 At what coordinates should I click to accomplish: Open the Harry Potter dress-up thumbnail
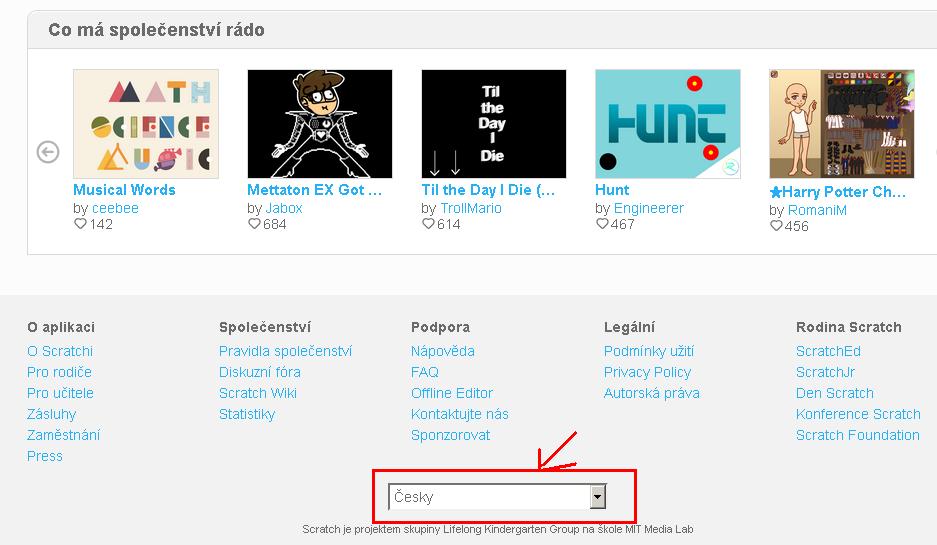pyautogui.click(x=842, y=124)
